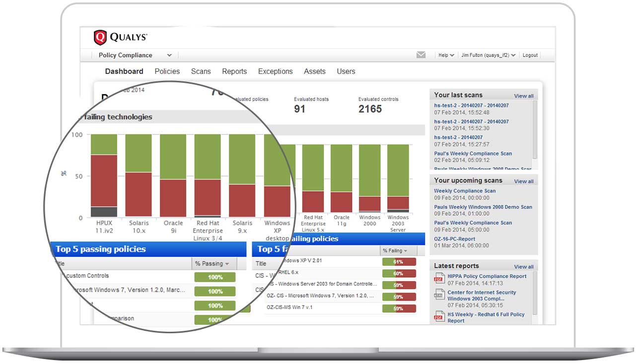Open the envelope notification icon in the header
The height and width of the screenshot is (364, 638).
pyautogui.click(x=421, y=55)
